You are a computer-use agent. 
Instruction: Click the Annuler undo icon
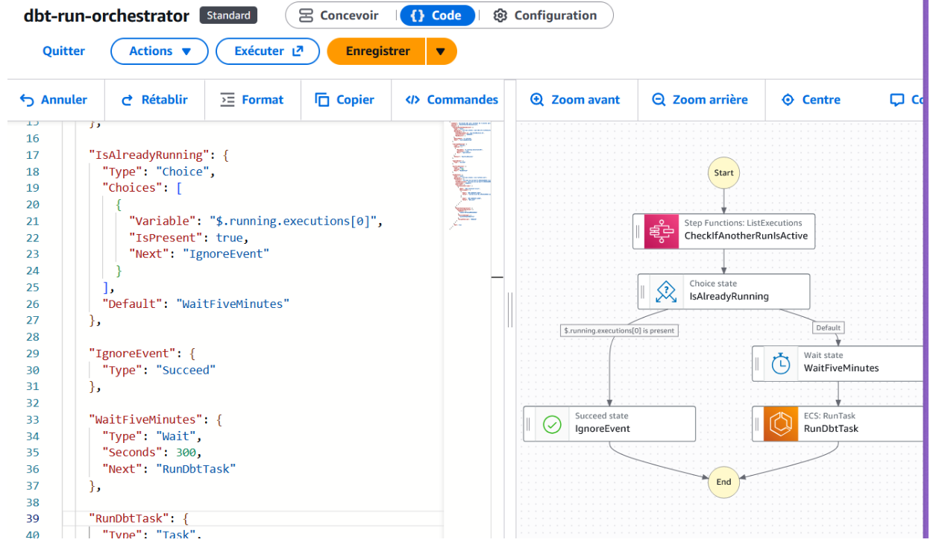pyautogui.click(x=25, y=99)
